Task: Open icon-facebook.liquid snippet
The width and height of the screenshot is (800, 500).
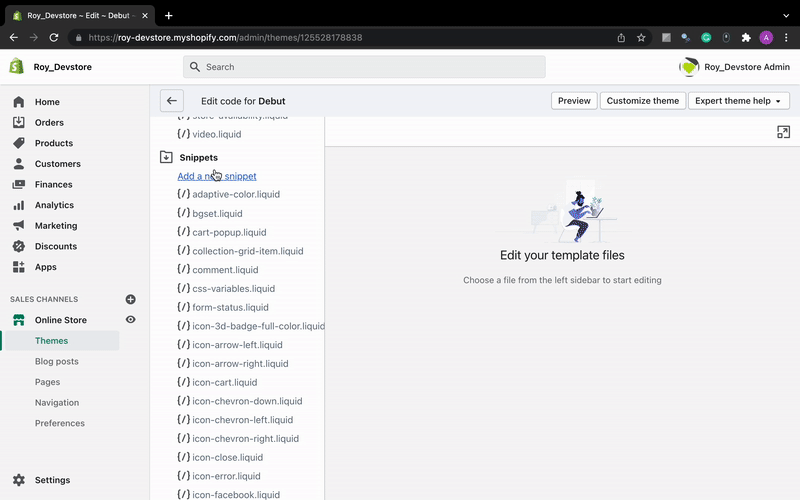Action: coord(229,494)
